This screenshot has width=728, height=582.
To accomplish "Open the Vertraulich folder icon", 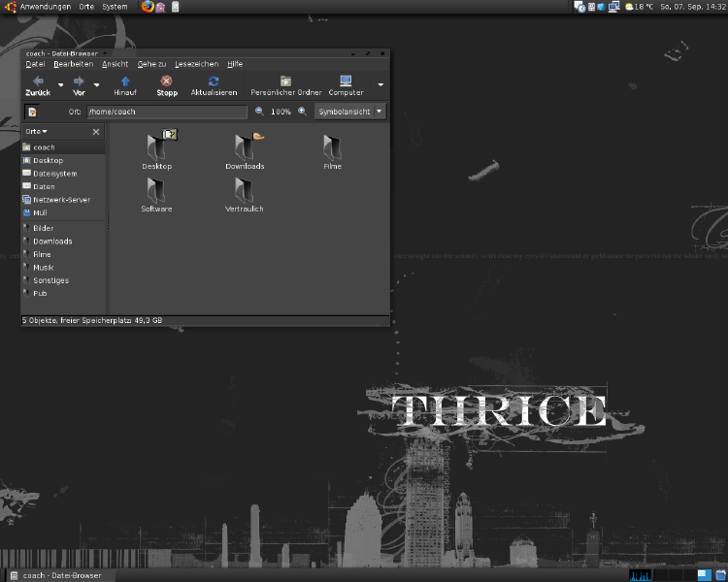I will tap(245, 195).
